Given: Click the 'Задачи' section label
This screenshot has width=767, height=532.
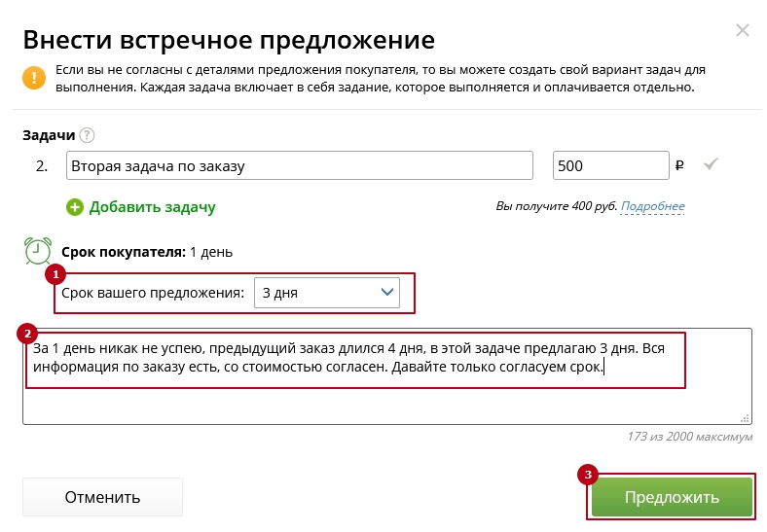Looking at the screenshot, I should coord(49,135).
